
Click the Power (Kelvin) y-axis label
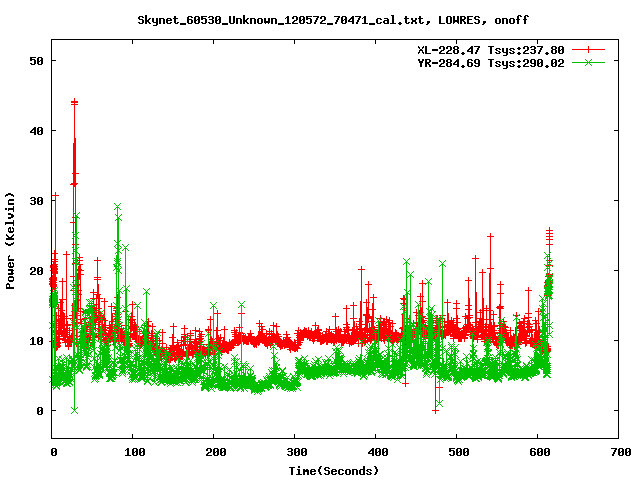(10, 240)
